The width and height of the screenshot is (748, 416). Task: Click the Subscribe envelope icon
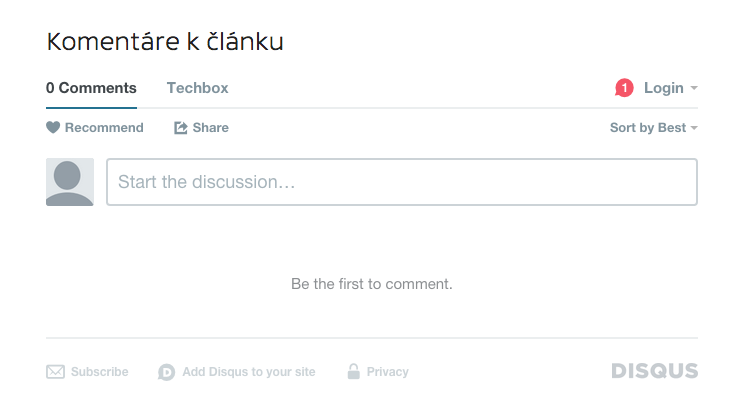point(55,372)
